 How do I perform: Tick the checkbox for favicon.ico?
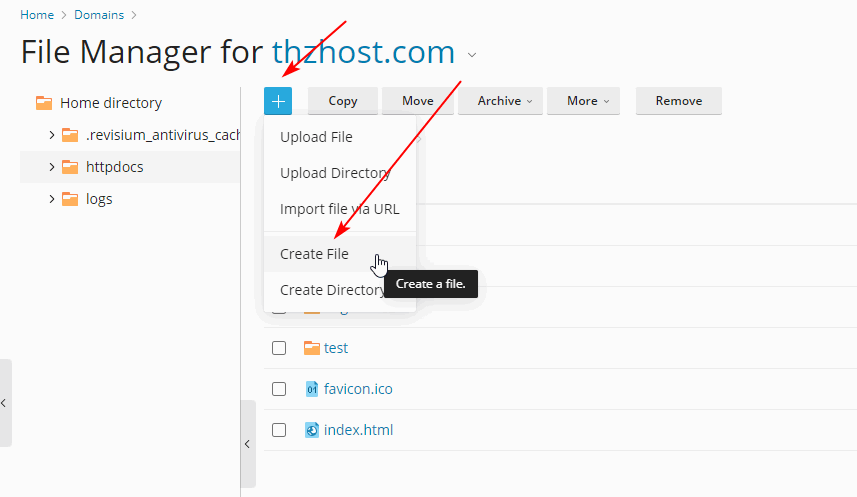(279, 389)
